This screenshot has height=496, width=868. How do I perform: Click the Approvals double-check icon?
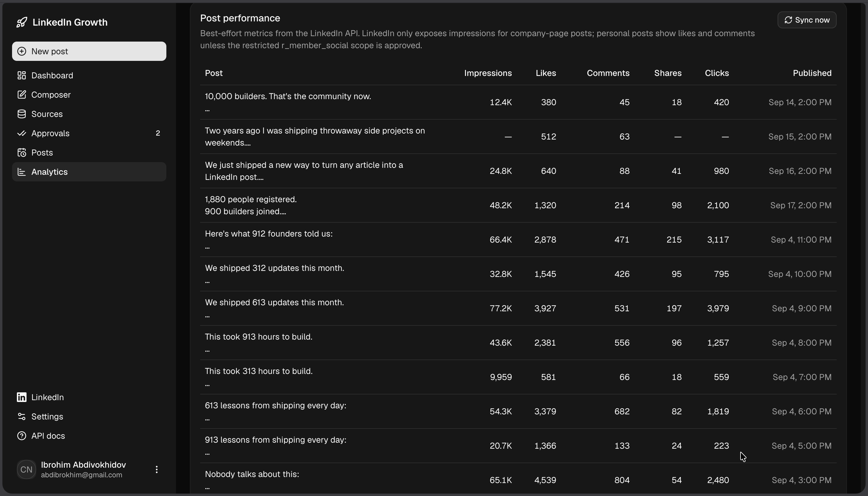pos(22,133)
